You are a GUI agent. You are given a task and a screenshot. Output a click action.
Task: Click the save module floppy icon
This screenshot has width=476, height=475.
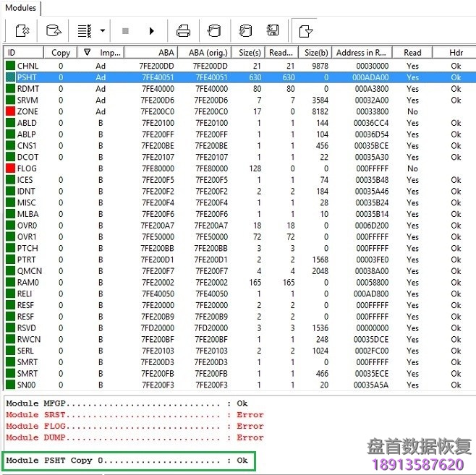[273, 30]
